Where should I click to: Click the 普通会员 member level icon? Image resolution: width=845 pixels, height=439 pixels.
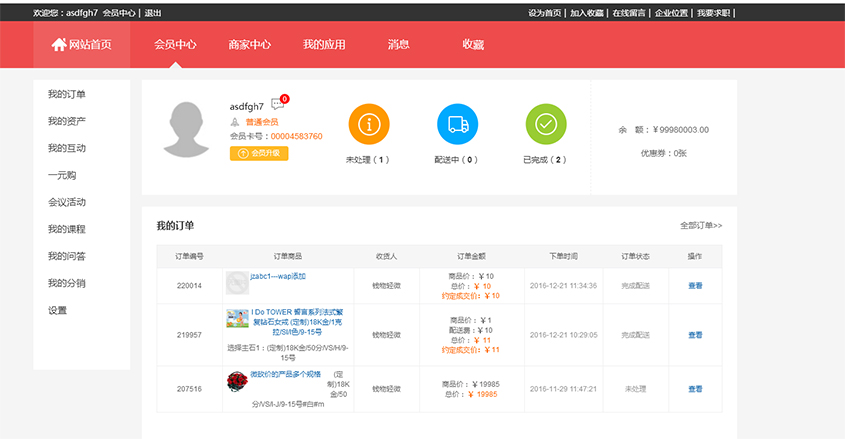coord(235,121)
